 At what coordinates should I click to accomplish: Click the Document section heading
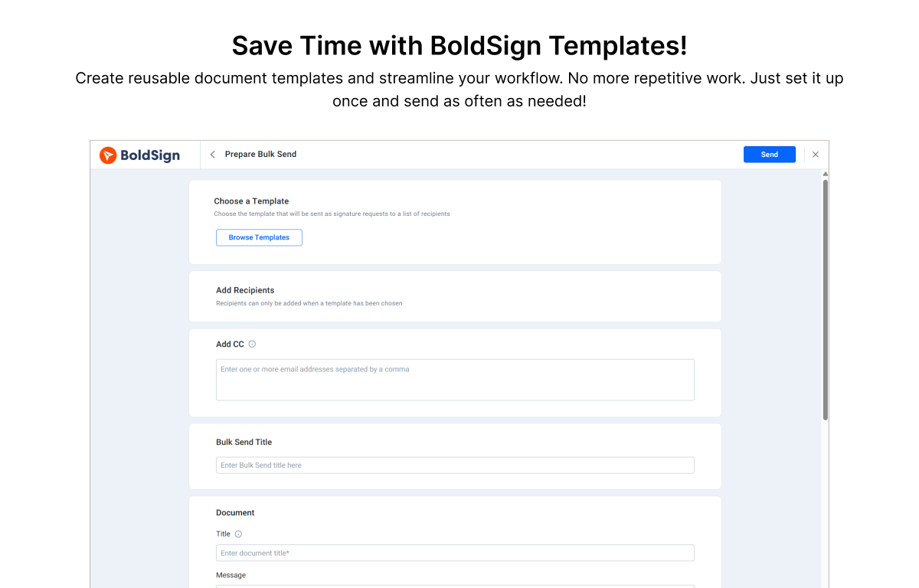(x=235, y=513)
